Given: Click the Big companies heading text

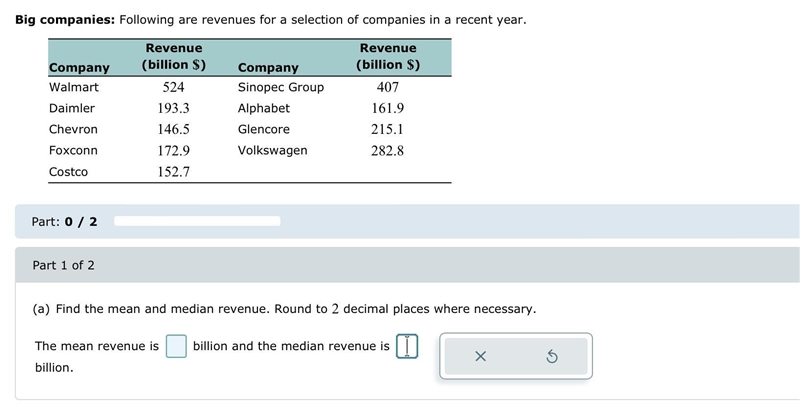Looking at the screenshot, I should coord(65,20).
